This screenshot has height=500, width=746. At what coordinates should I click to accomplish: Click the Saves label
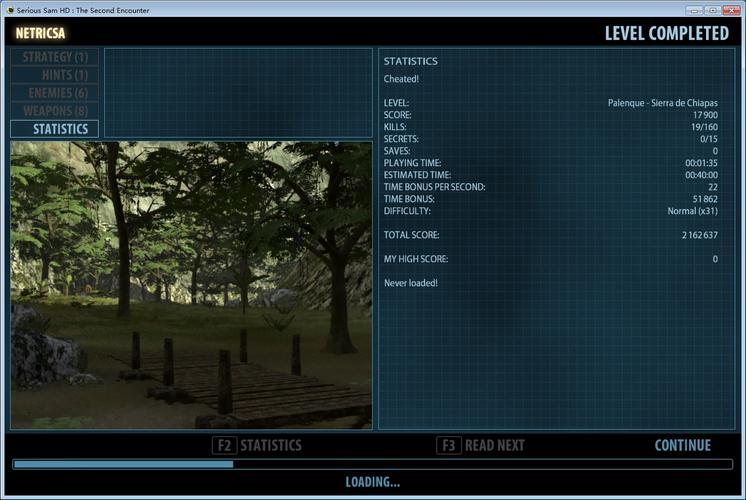coord(397,151)
